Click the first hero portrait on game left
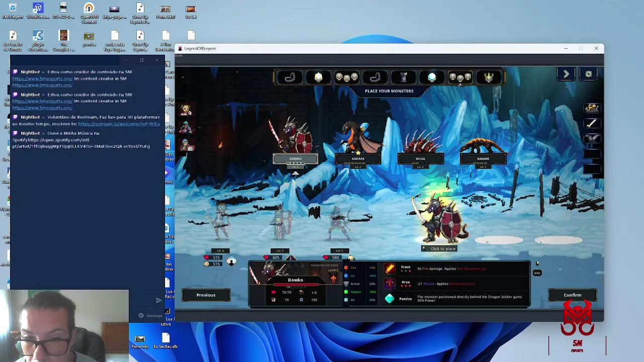This screenshot has width=644, height=362. pyautogui.click(x=186, y=110)
